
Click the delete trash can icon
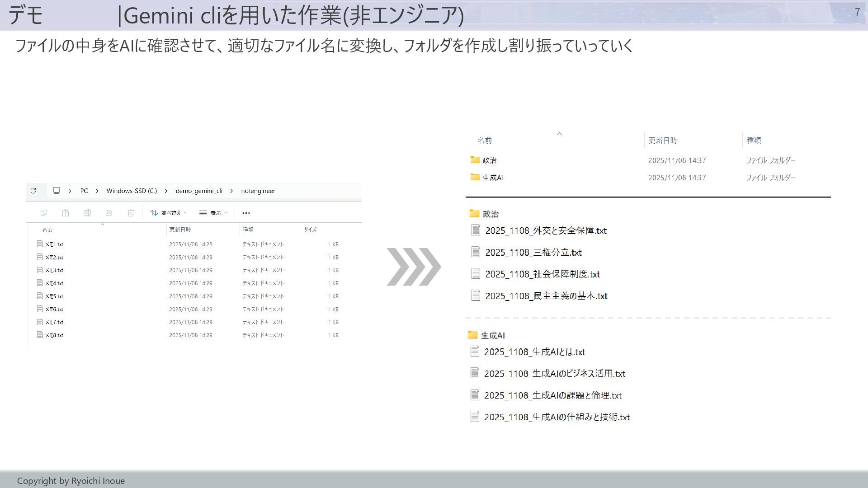[x=131, y=213]
